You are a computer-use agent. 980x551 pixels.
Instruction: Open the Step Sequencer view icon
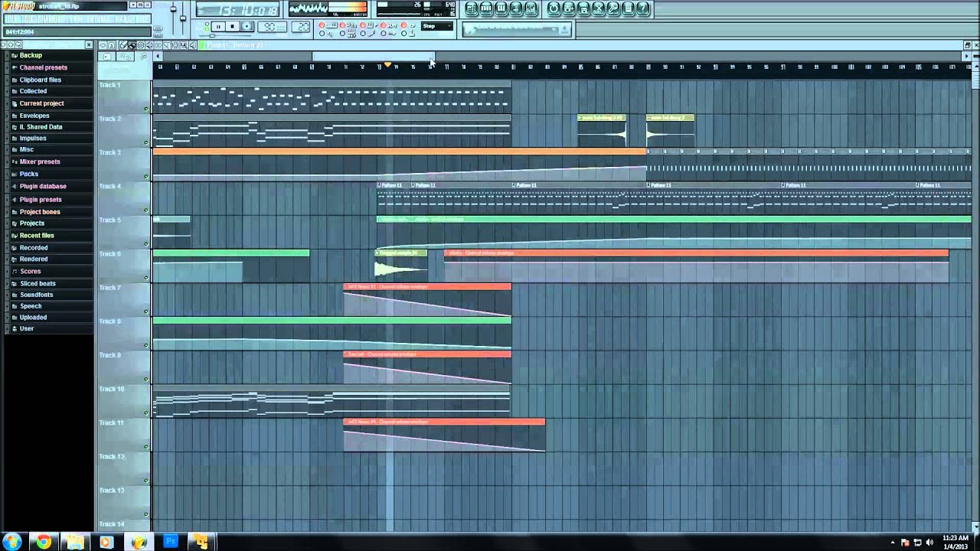487,8
